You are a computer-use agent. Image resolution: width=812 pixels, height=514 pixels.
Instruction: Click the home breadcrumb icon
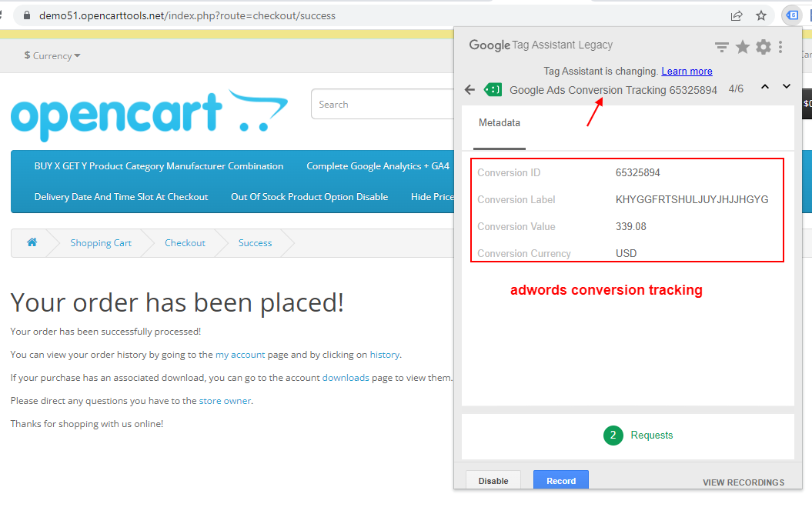pyautogui.click(x=32, y=242)
